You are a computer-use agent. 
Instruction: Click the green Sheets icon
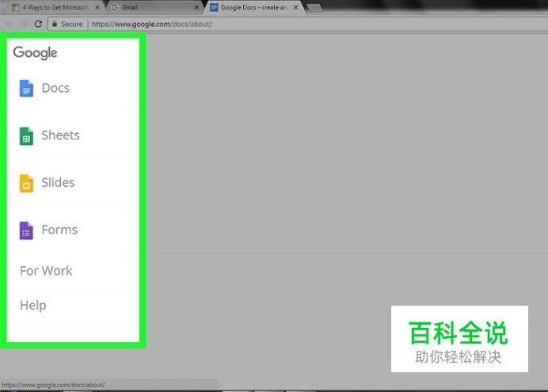tap(26, 135)
